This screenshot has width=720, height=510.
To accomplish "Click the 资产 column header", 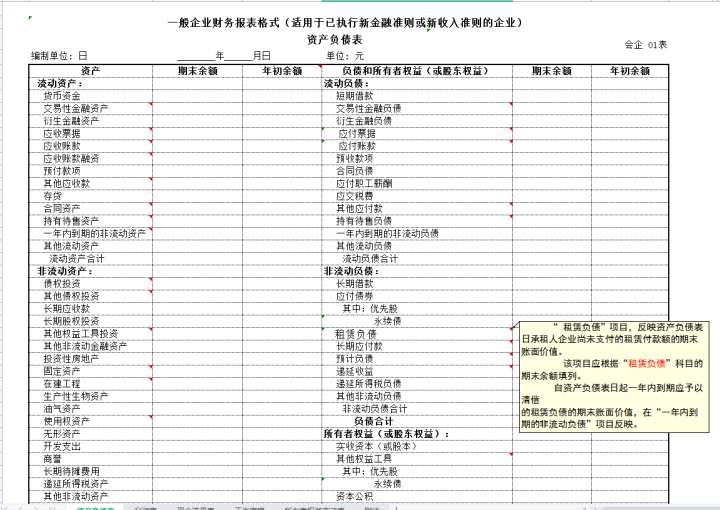I will (x=90, y=71).
